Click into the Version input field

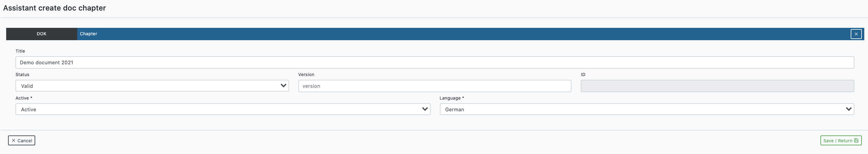pyautogui.click(x=435, y=86)
